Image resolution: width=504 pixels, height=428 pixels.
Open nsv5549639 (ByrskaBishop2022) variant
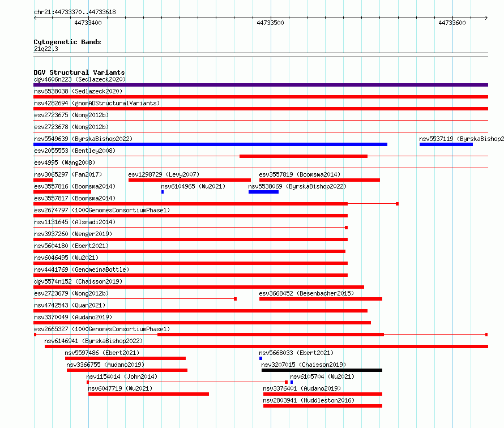[83, 139]
